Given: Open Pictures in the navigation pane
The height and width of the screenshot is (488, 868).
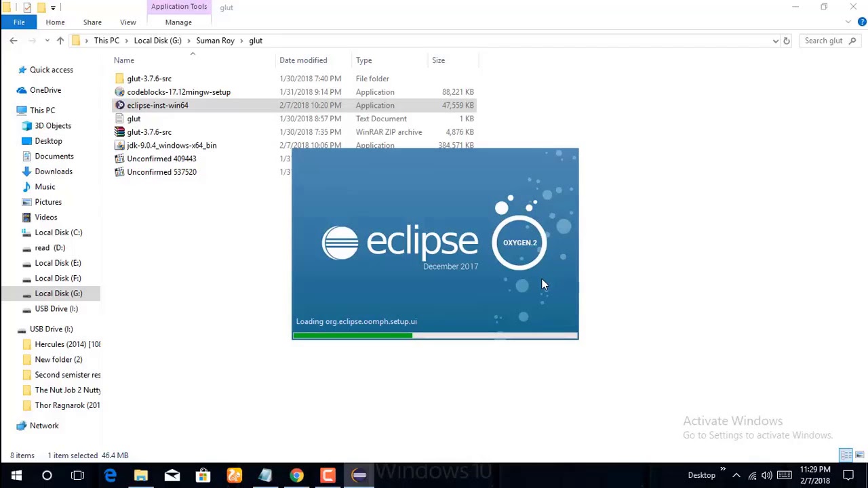Looking at the screenshot, I should coord(48,202).
